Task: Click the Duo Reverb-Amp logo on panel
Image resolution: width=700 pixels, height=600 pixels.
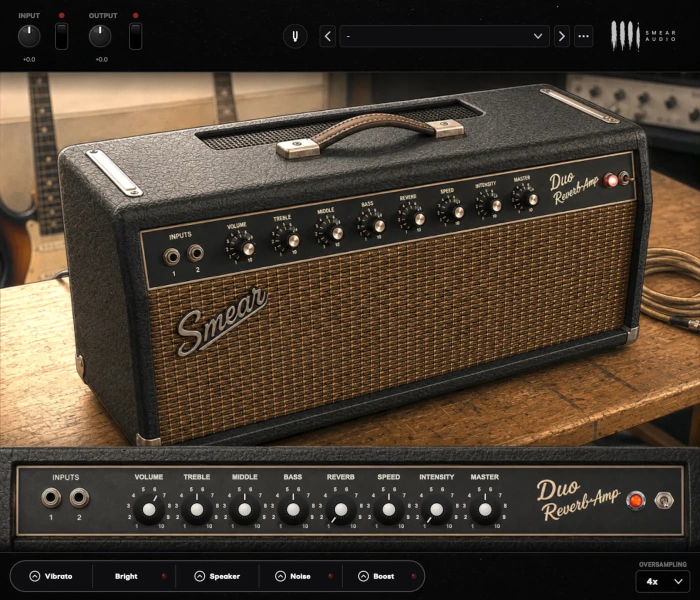Action: click(578, 500)
